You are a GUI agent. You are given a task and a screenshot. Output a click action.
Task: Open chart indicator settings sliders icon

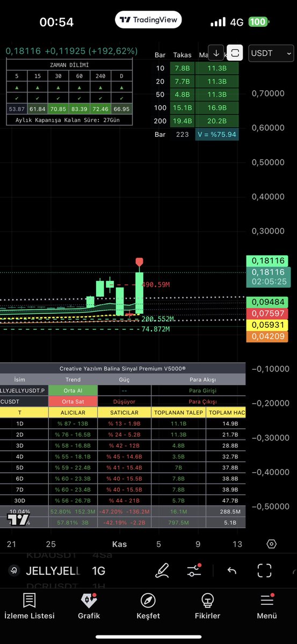(194, 570)
